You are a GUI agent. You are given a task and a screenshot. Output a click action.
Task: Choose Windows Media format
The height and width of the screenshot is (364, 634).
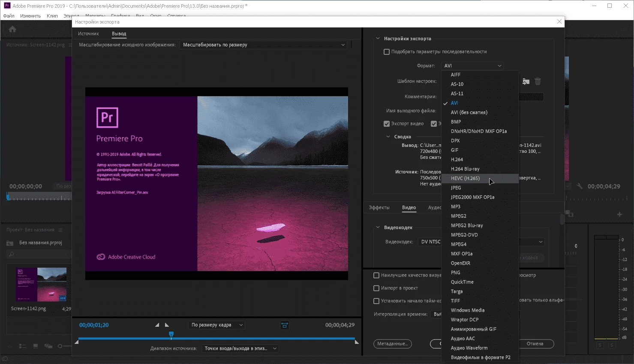(480, 310)
